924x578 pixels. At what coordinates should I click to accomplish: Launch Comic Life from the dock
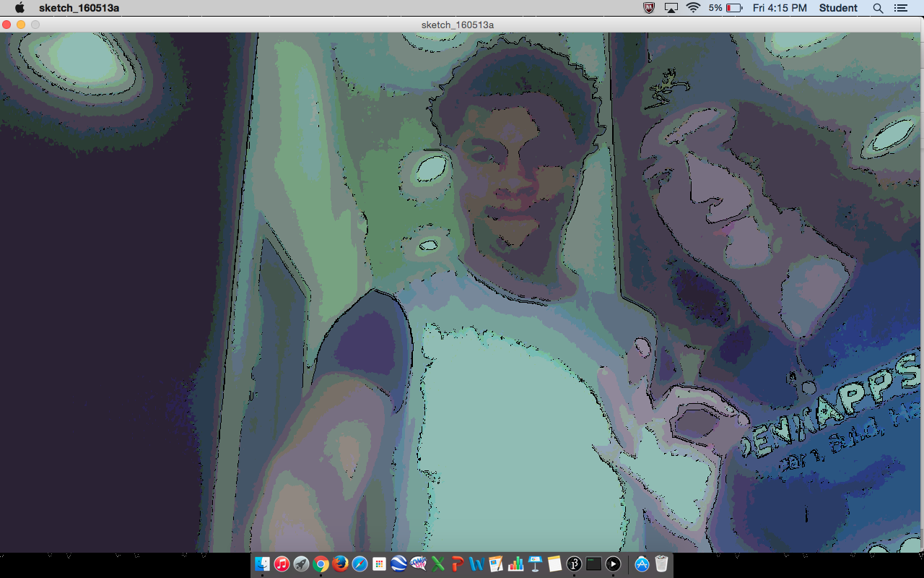(x=418, y=564)
